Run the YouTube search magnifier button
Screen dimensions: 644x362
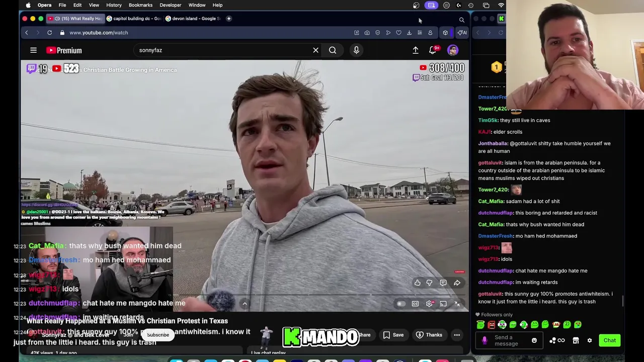[333, 50]
